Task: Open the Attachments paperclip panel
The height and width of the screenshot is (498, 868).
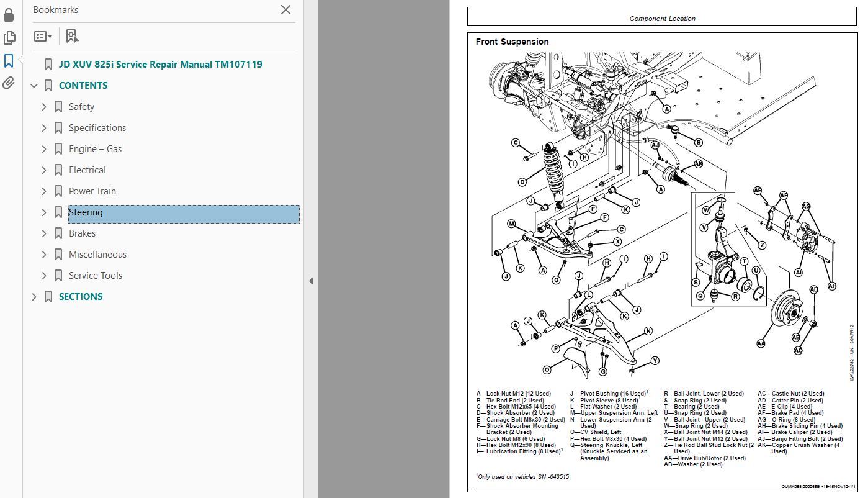Action: pyautogui.click(x=9, y=83)
